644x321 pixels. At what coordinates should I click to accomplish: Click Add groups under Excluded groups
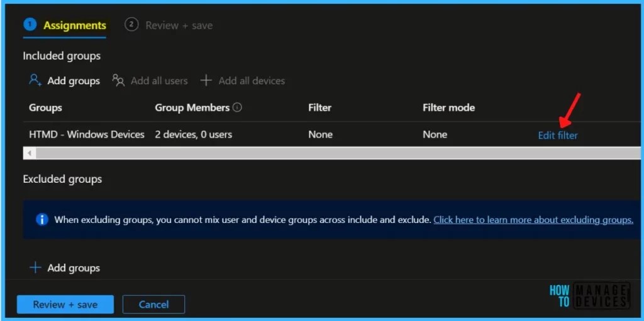click(65, 268)
